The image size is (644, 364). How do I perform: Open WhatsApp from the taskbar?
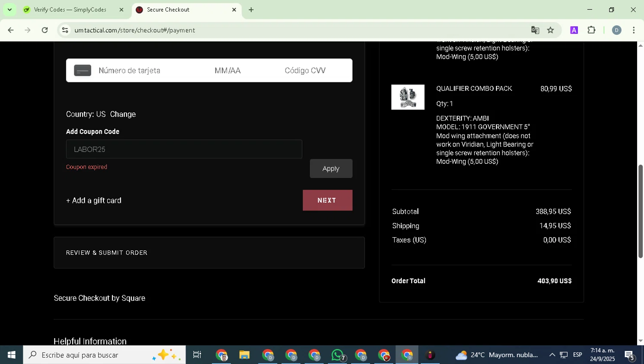(338, 355)
